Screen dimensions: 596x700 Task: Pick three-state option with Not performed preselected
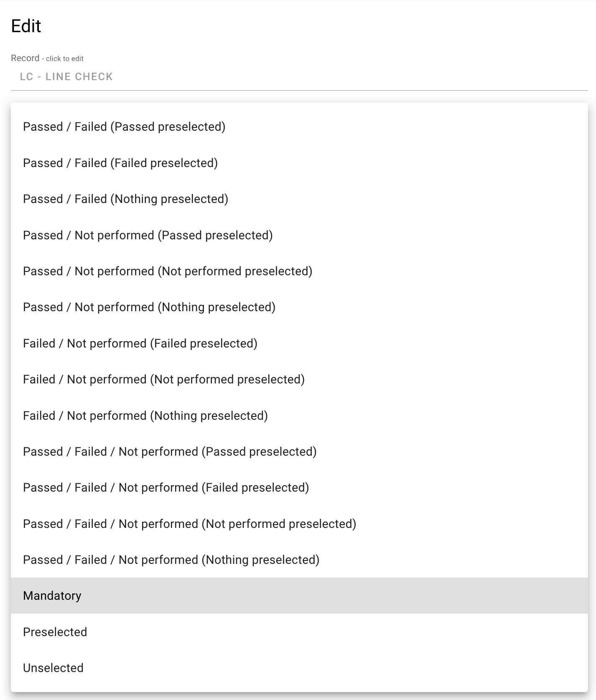(189, 524)
